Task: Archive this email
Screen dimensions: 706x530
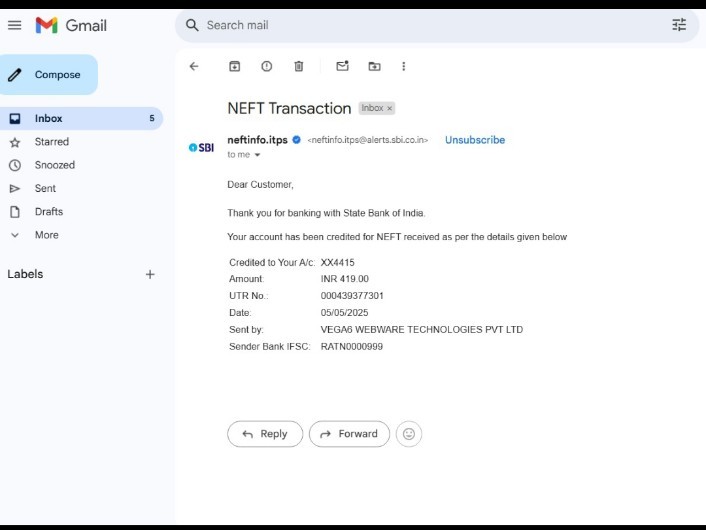Action: click(x=235, y=66)
